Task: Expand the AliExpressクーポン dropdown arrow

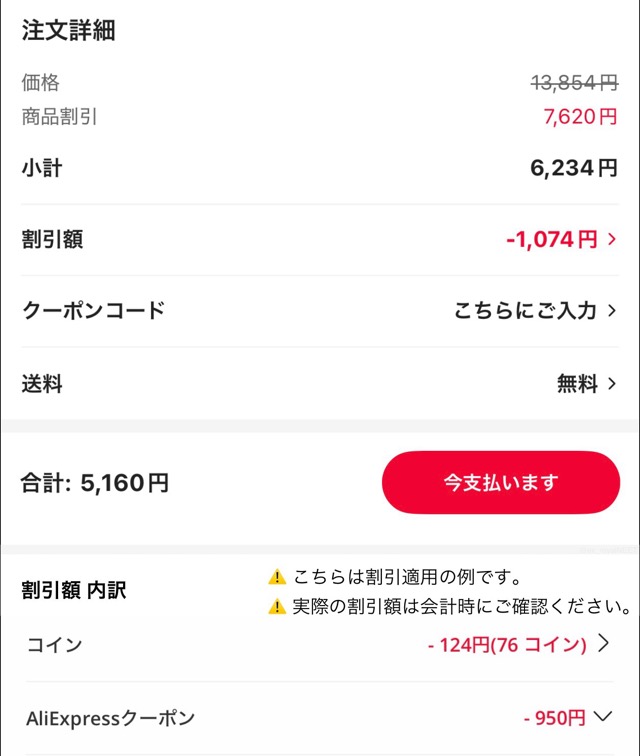Action: [602, 717]
